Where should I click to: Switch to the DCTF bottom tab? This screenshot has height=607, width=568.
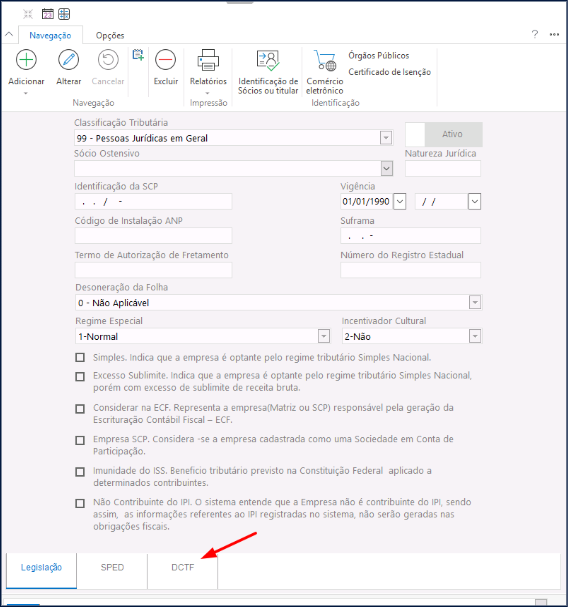[182, 568]
